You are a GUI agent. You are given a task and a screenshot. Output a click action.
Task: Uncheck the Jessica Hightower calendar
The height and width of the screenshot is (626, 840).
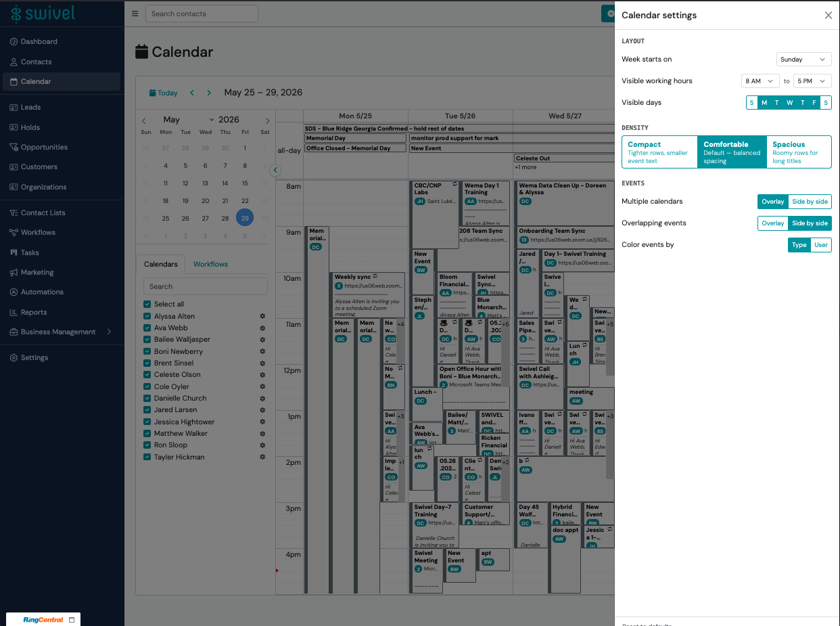click(147, 422)
